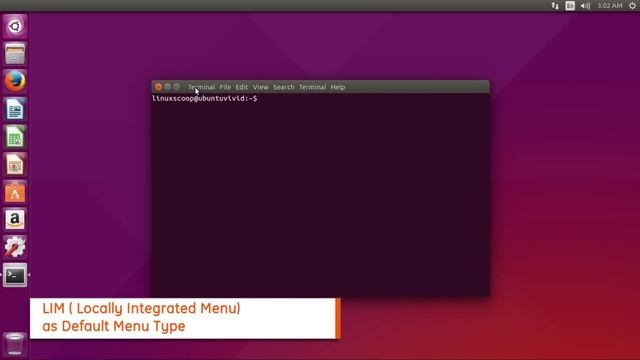Open the network connections indicator
The image size is (640, 360).
(555, 6)
